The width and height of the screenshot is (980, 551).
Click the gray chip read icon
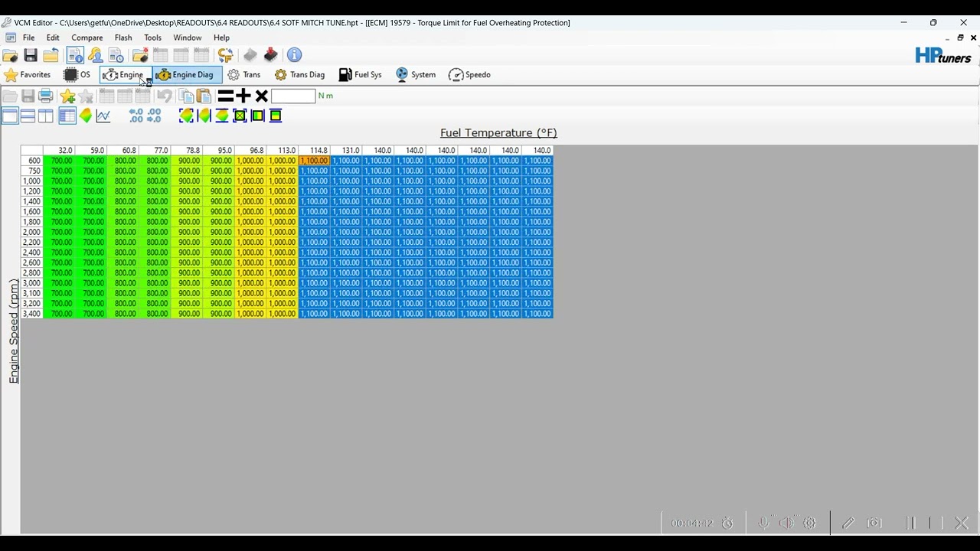(250, 55)
